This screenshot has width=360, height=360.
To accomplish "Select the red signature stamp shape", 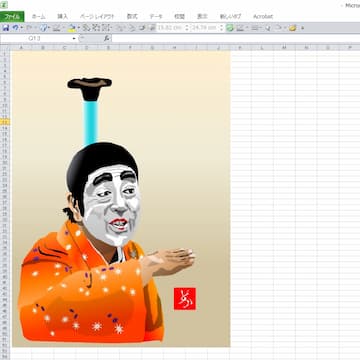I will tap(185, 299).
